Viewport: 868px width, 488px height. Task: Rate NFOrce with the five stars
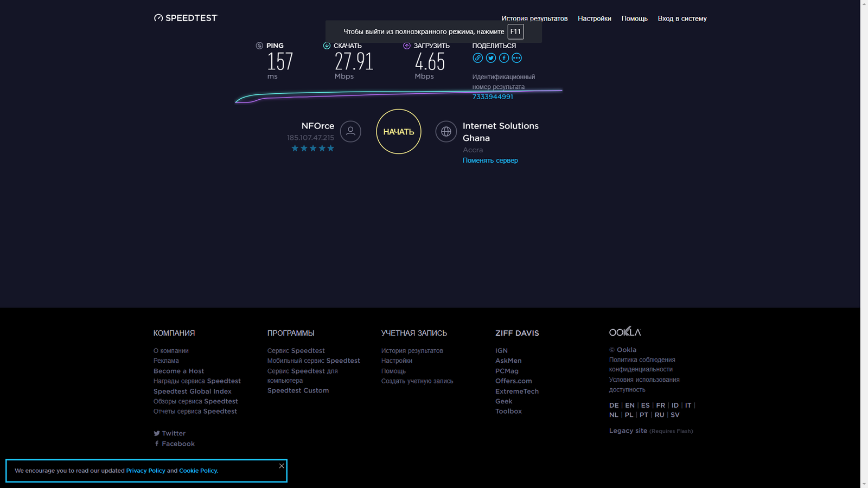[312, 148]
